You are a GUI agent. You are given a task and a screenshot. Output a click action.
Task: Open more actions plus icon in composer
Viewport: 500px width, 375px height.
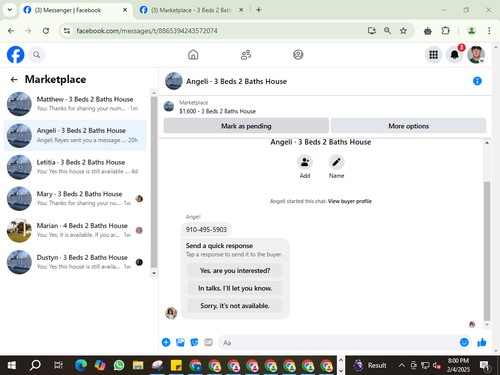coord(166,342)
